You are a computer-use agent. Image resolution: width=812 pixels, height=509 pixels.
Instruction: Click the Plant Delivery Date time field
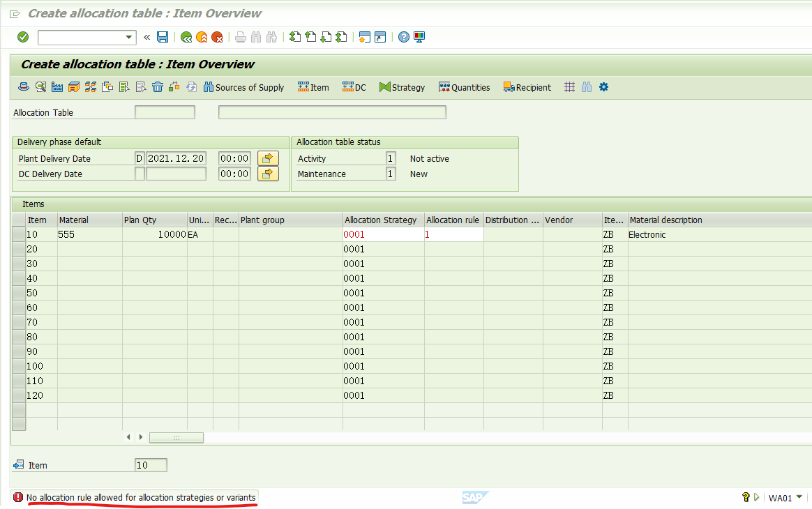[234, 158]
